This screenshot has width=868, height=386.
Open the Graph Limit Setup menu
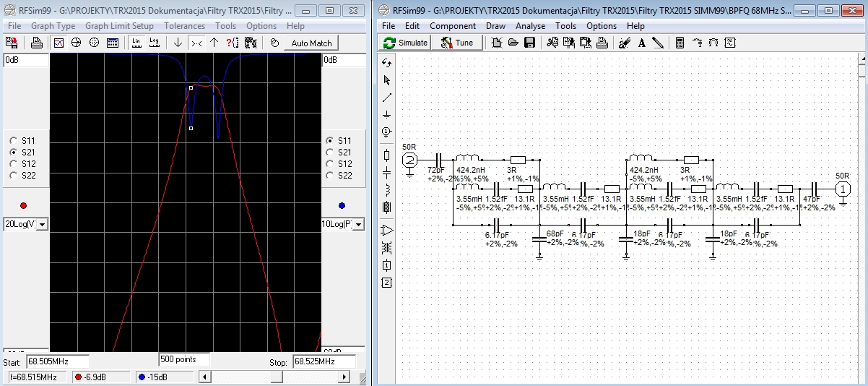coord(119,26)
